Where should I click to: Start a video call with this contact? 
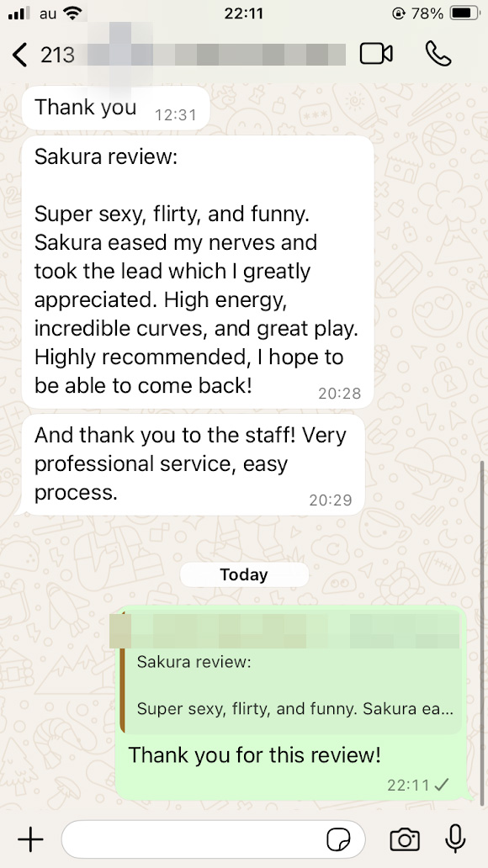376,54
